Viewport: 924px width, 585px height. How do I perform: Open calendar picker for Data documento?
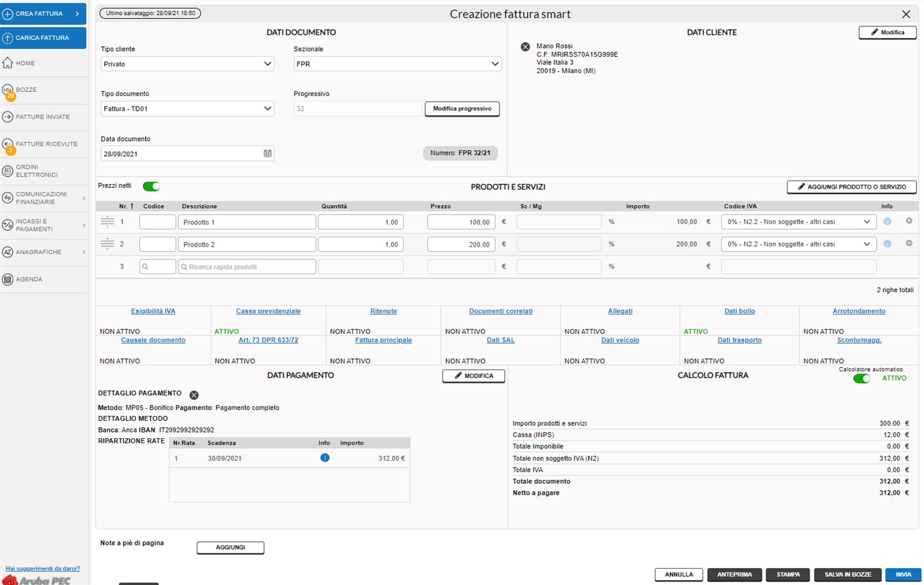267,154
